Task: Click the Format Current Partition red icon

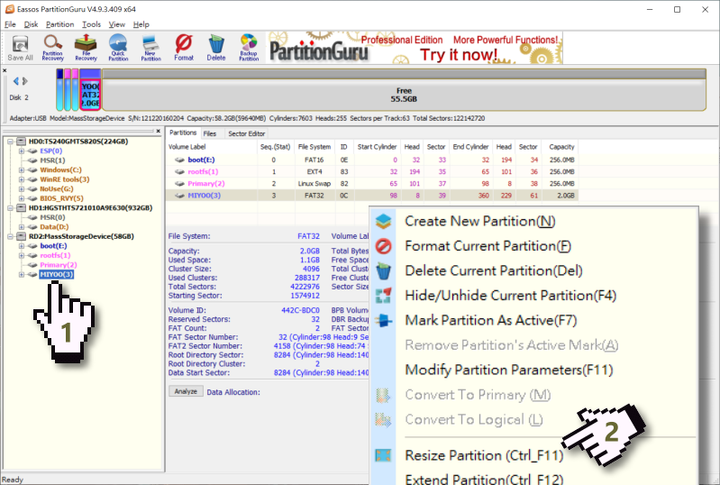Action: (x=383, y=246)
